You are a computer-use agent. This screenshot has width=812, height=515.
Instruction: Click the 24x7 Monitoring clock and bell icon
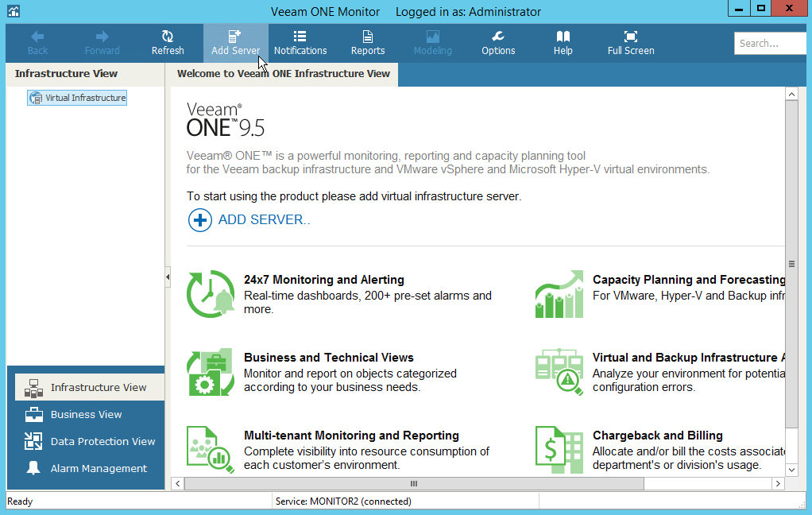pyautogui.click(x=211, y=294)
